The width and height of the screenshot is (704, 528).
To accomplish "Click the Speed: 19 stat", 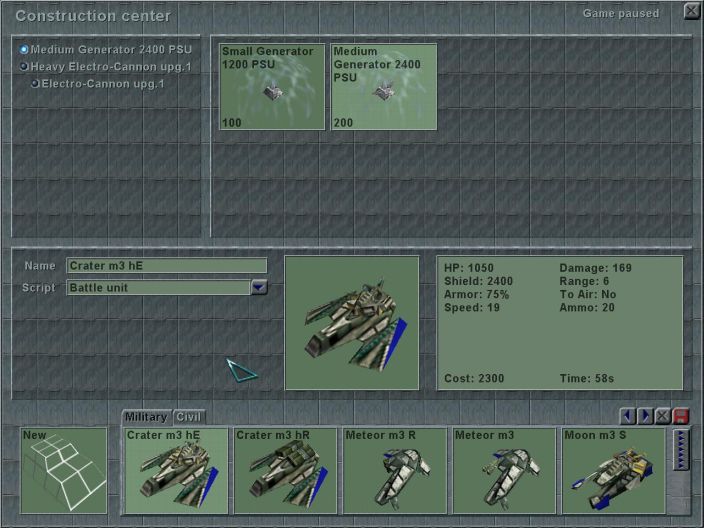I will (472, 308).
